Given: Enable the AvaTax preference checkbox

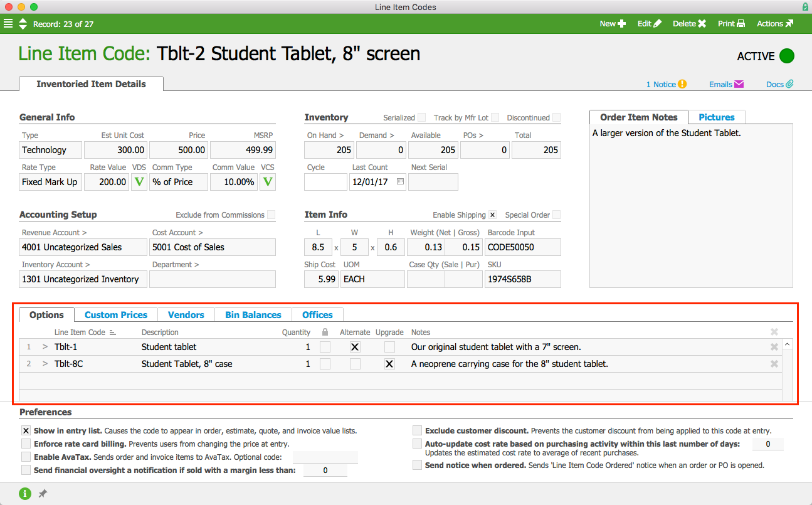Looking at the screenshot, I should coord(26,457).
